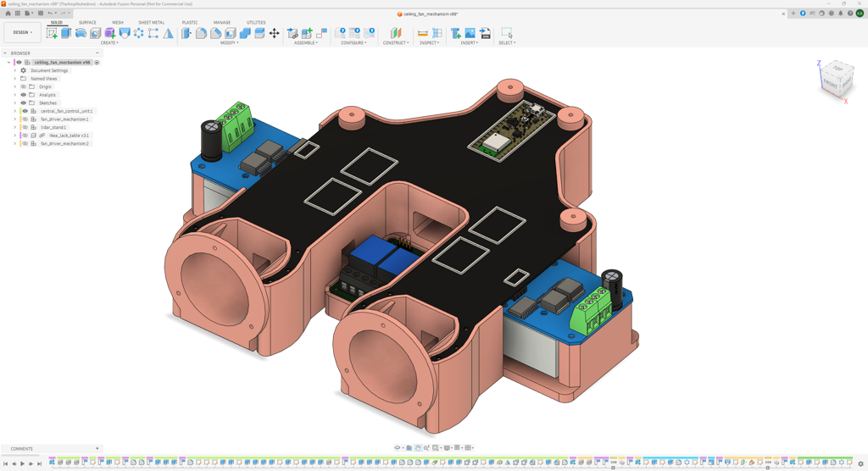Screen dimensions: 868x471
Task: Open the Design workspace dropdown
Action: pos(23,33)
